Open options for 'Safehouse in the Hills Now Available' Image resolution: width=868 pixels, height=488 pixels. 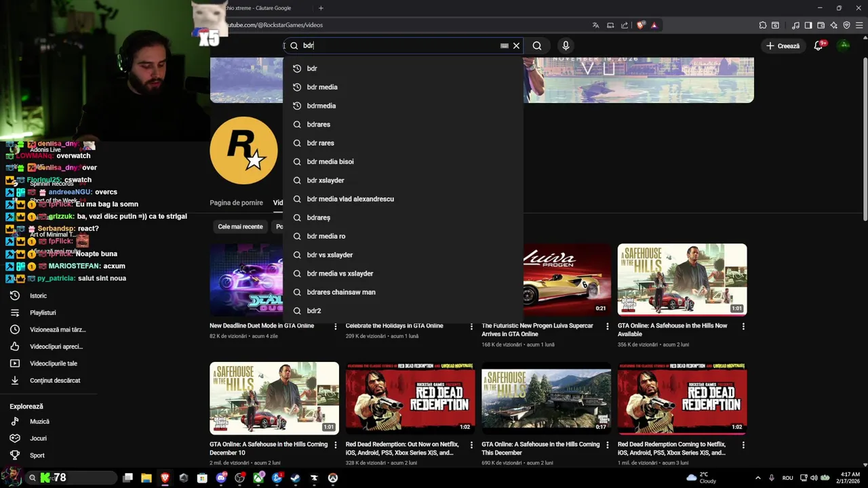(x=743, y=327)
